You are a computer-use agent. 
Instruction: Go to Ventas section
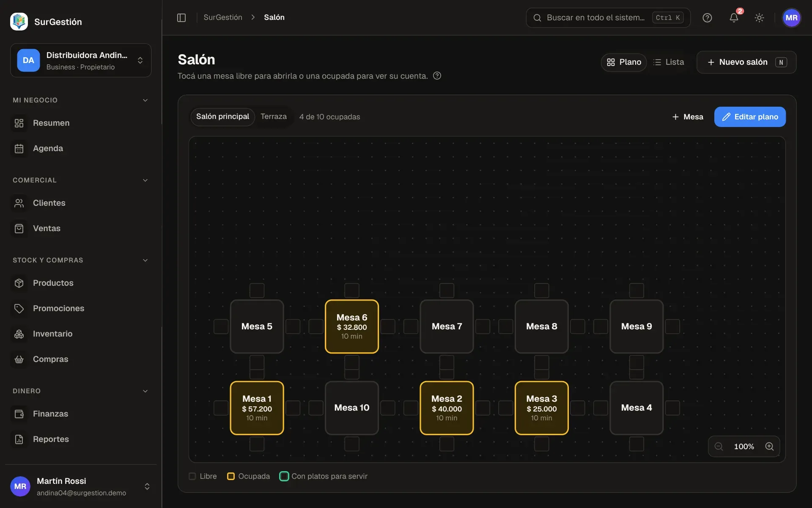(x=81, y=229)
